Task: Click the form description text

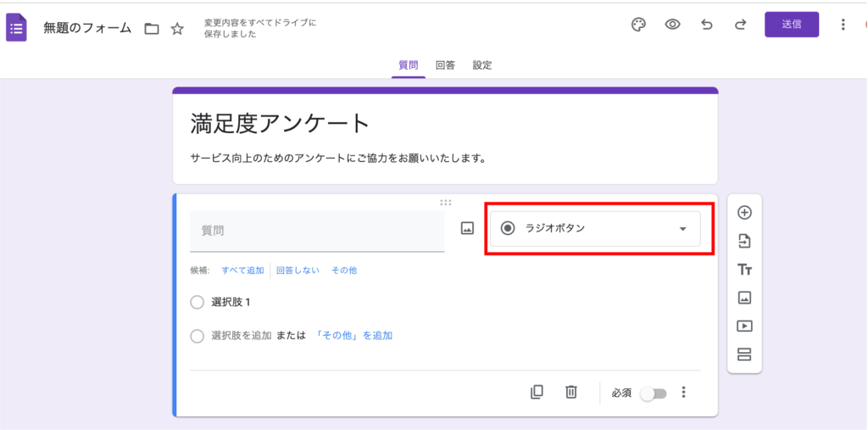Action: point(338,159)
